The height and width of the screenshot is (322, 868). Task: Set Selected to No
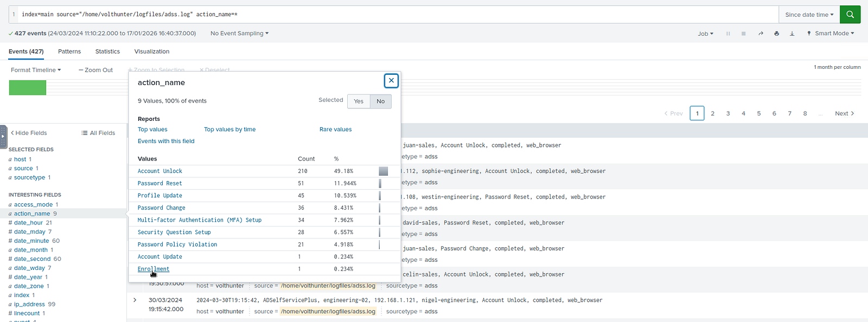[380, 101]
